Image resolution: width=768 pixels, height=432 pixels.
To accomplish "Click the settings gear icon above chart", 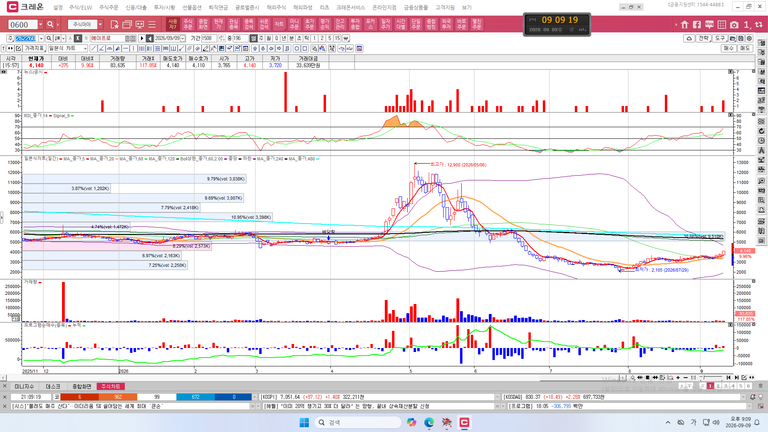I will [749, 38].
